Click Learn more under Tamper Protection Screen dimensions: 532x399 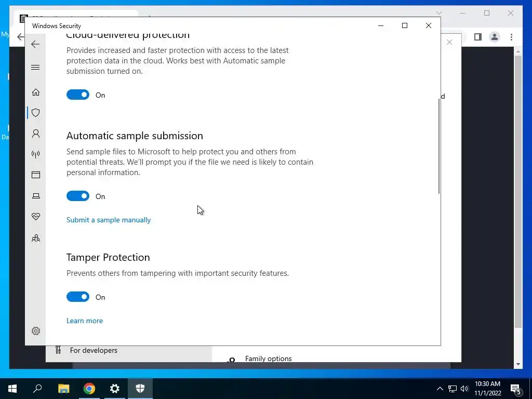[85, 321]
